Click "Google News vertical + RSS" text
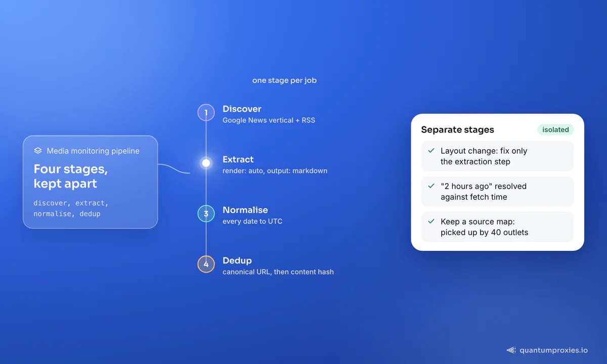This screenshot has width=607, height=364. coord(269,120)
